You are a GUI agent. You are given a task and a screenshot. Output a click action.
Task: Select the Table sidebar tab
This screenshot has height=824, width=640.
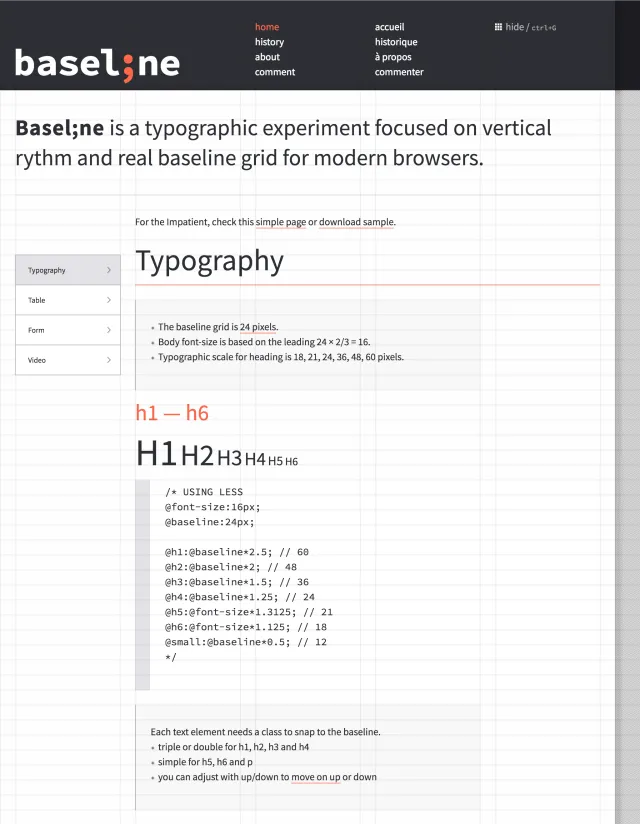(x=68, y=300)
